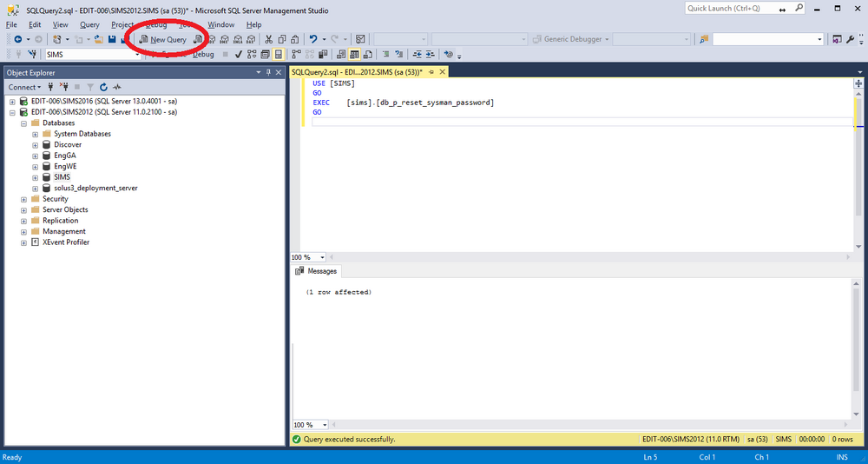Collapse the EDIT-006\SIMS2012 server node
Viewport: 868px width, 464px height.
coord(13,112)
